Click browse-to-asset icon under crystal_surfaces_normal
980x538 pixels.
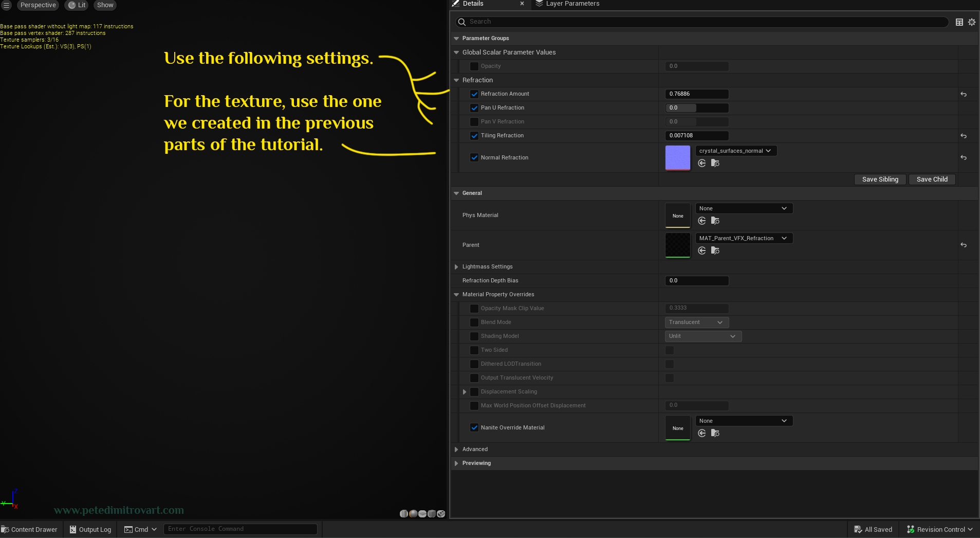click(715, 163)
